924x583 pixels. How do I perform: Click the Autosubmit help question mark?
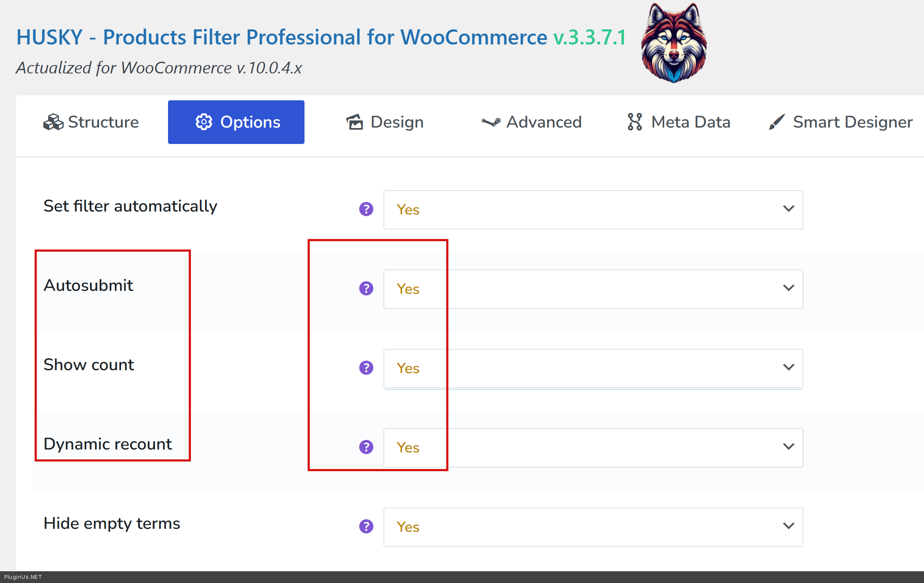pyautogui.click(x=366, y=288)
